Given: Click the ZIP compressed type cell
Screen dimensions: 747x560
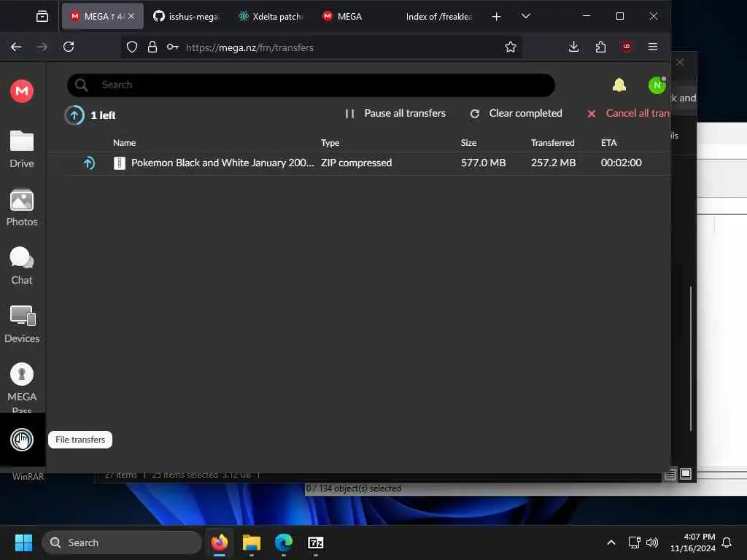Looking at the screenshot, I should click(x=356, y=163).
